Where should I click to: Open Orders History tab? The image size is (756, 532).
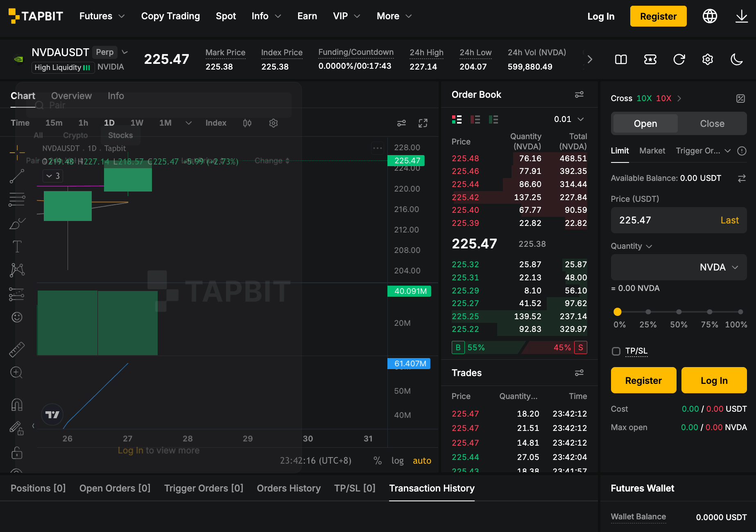coord(289,488)
